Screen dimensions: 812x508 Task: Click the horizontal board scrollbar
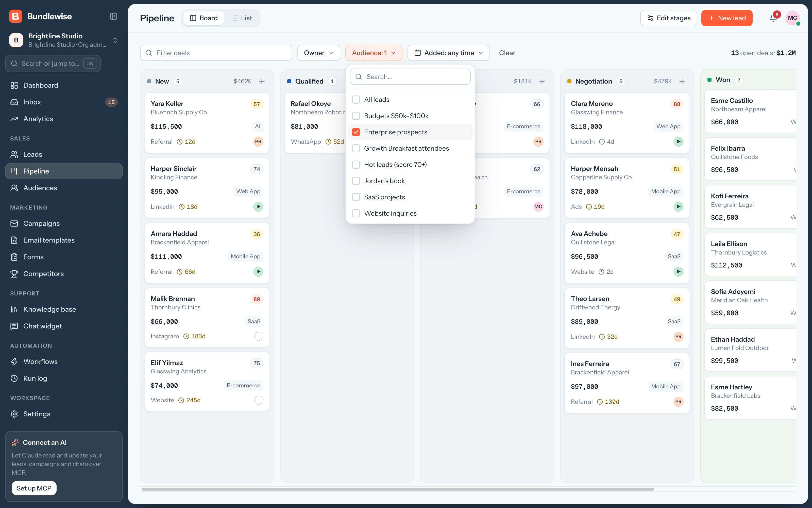(x=398, y=489)
